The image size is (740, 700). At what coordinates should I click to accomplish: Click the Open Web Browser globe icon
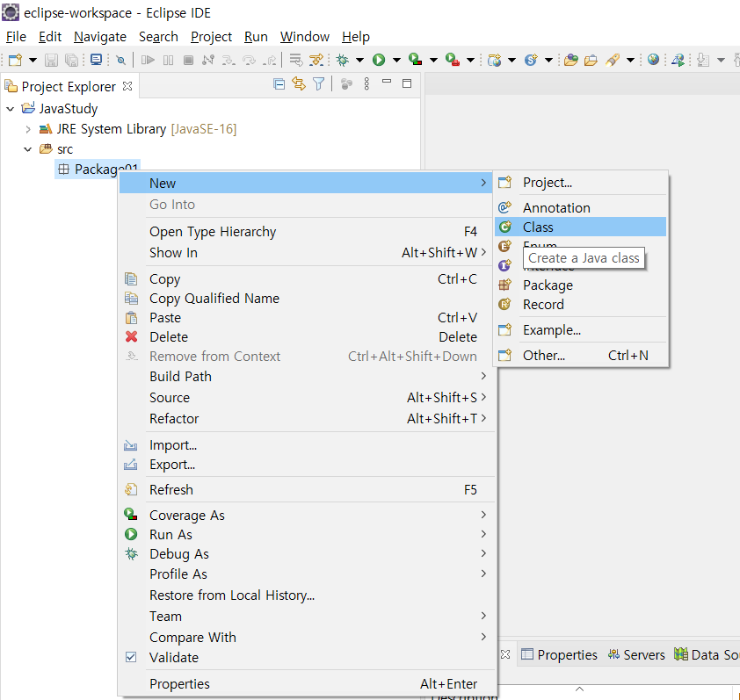653,60
